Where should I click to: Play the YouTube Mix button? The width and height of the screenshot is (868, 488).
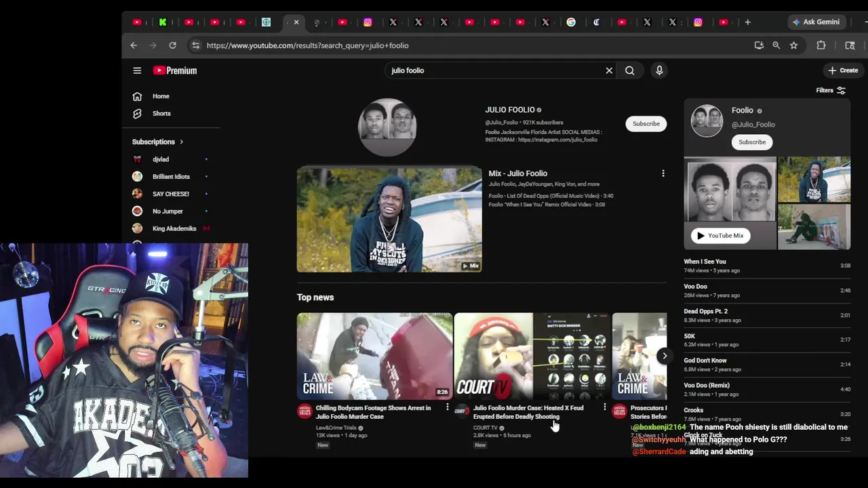click(720, 235)
